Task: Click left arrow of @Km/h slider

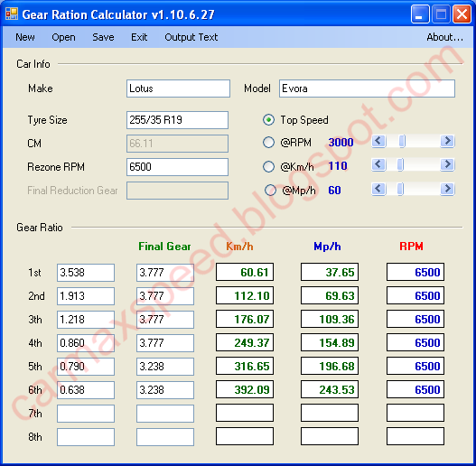Action: pos(378,165)
